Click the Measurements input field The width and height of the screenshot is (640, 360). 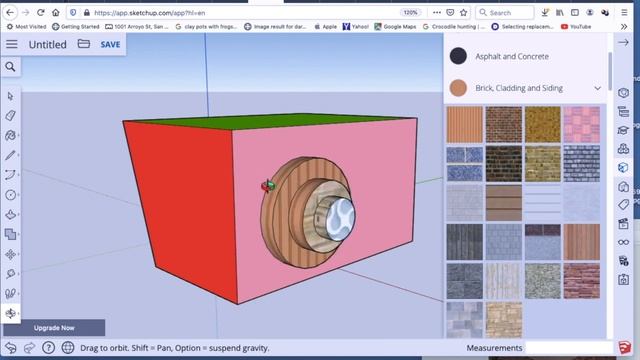pyautogui.click(x=569, y=348)
